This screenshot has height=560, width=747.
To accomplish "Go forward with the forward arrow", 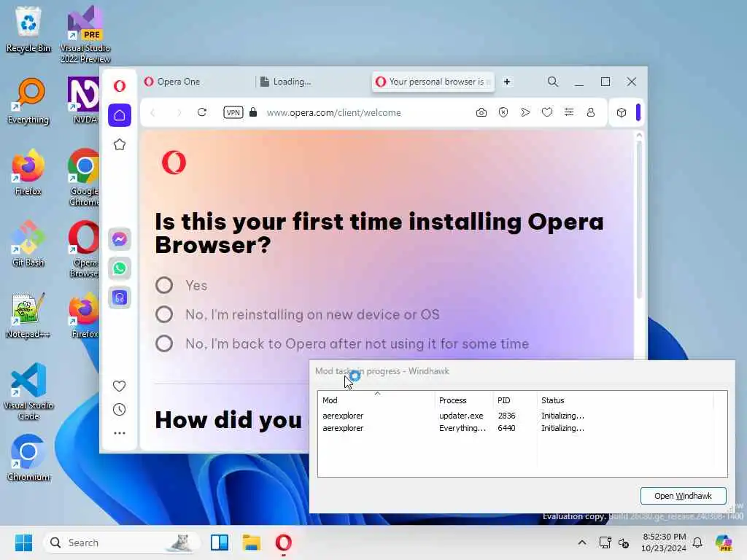I will click(179, 113).
